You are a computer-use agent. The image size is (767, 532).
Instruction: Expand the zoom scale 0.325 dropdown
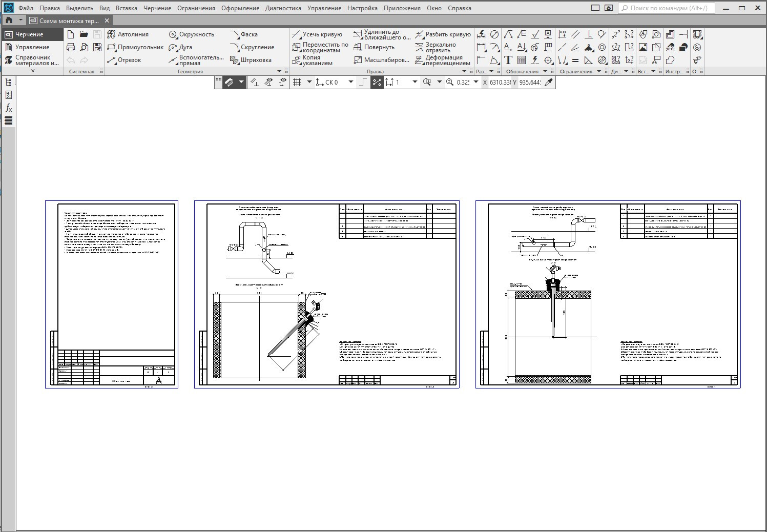[x=476, y=82]
